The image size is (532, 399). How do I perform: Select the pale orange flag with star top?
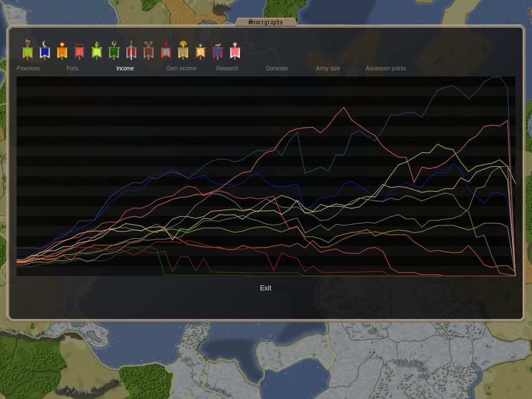(x=200, y=51)
